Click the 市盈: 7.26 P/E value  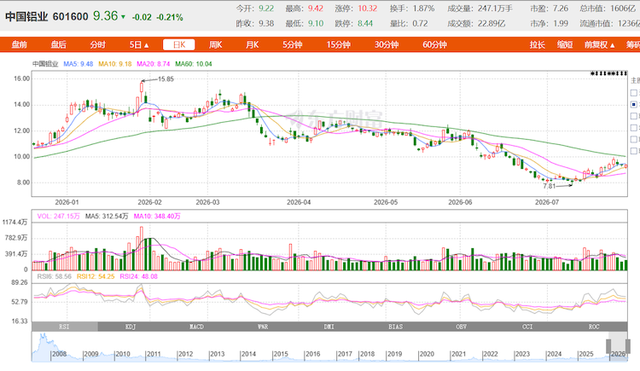[x=549, y=8]
